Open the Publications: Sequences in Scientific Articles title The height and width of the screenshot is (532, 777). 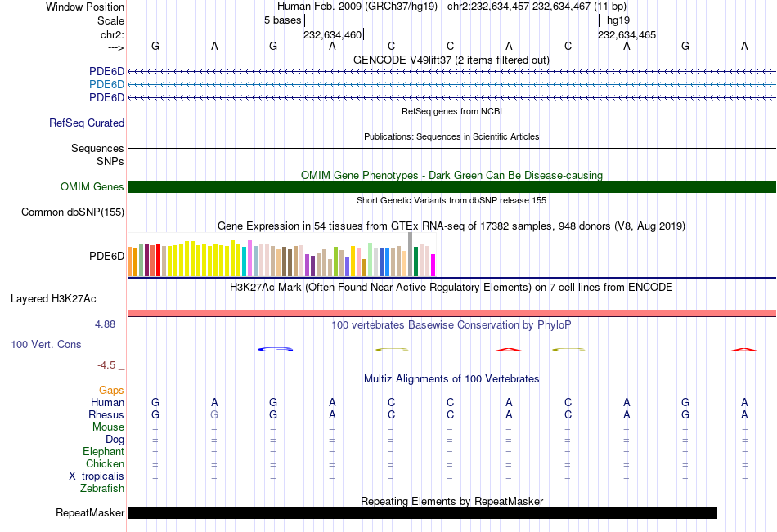pos(451,136)
